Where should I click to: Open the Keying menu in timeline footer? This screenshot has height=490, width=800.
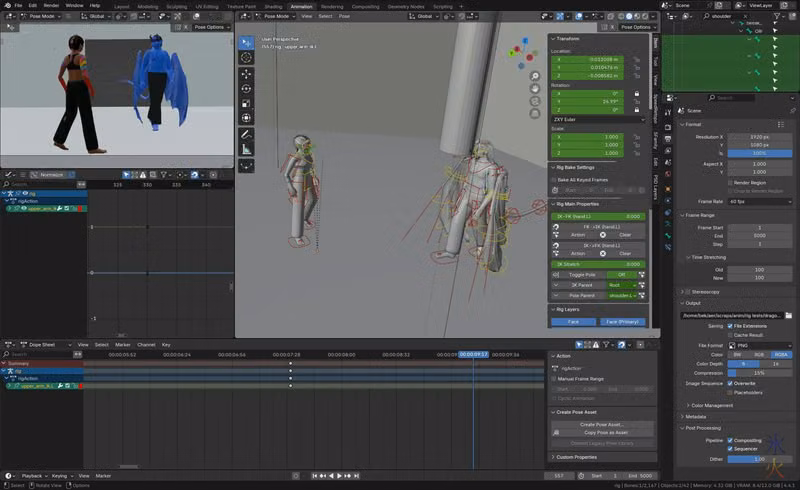[61, 476]
